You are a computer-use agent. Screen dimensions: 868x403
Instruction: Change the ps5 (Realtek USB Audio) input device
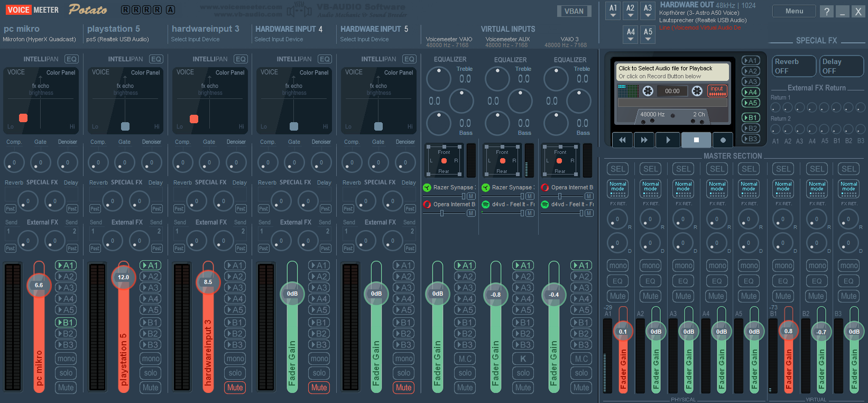pos(117,39)
